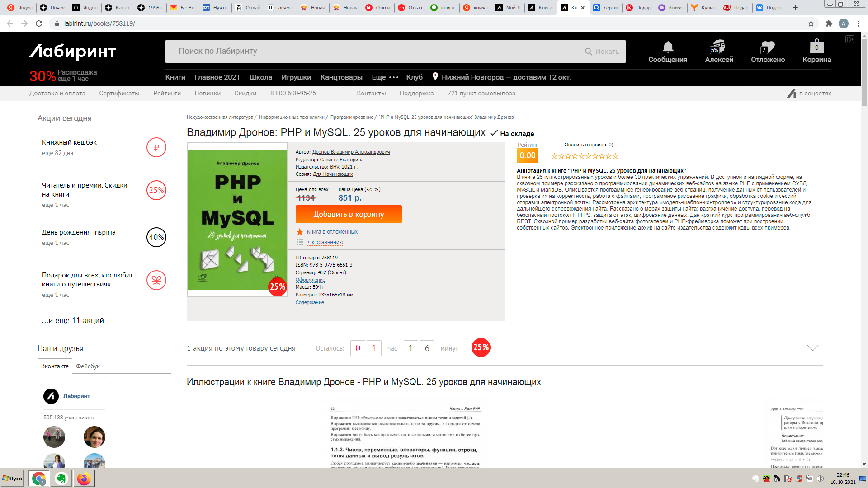This screenshot has width=868, height=488.
Task: Click the 40% circle for День рождения Inspiria
Action: point(156,237)
